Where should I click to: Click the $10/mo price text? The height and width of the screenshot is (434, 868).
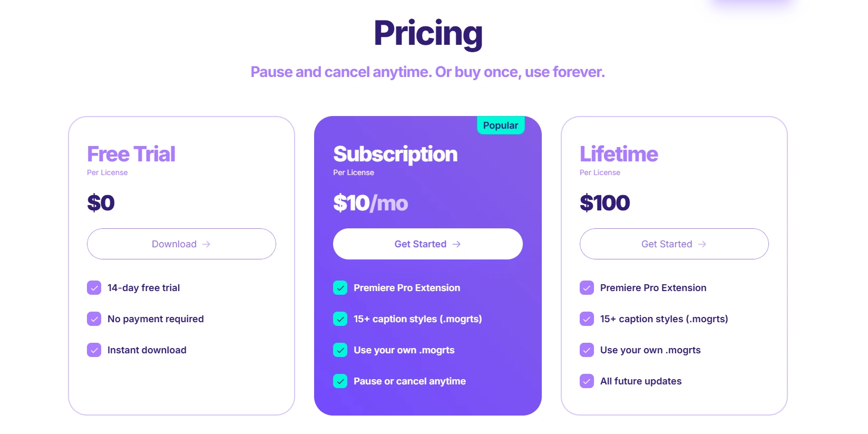(370, 203)
